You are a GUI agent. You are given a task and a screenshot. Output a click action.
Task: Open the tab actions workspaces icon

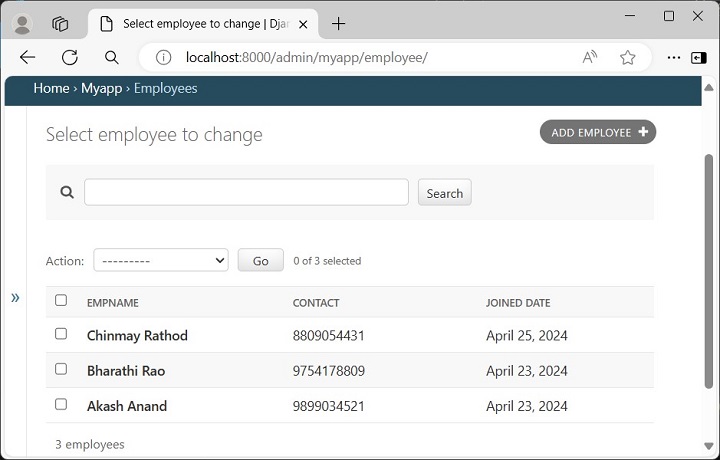(x=60, y=23)
